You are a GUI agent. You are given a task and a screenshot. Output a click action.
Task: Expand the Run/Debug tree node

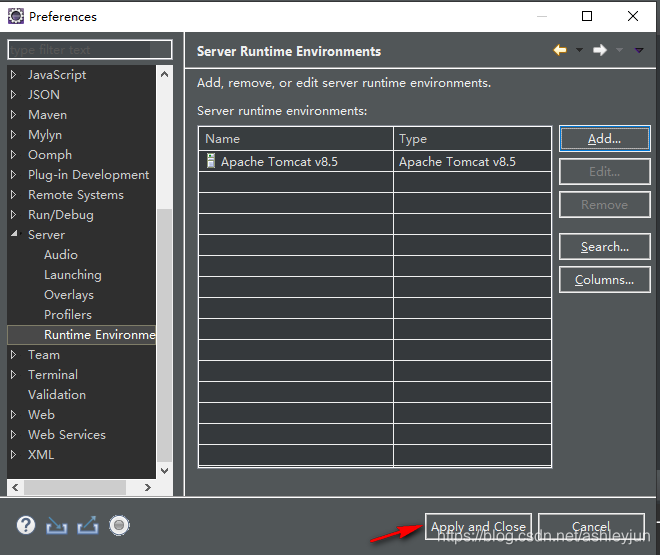tap(13, 214)
